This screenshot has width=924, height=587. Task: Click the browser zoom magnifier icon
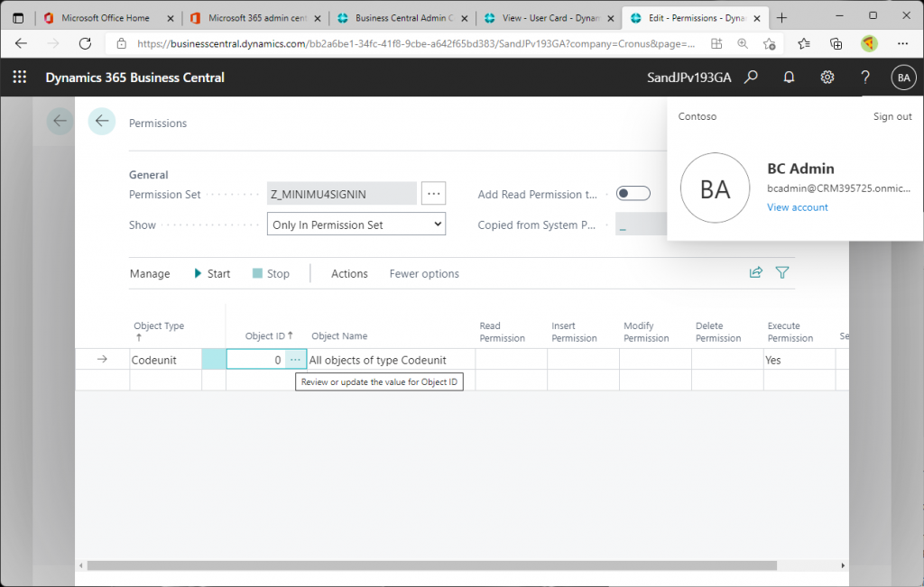coord(743,43)
